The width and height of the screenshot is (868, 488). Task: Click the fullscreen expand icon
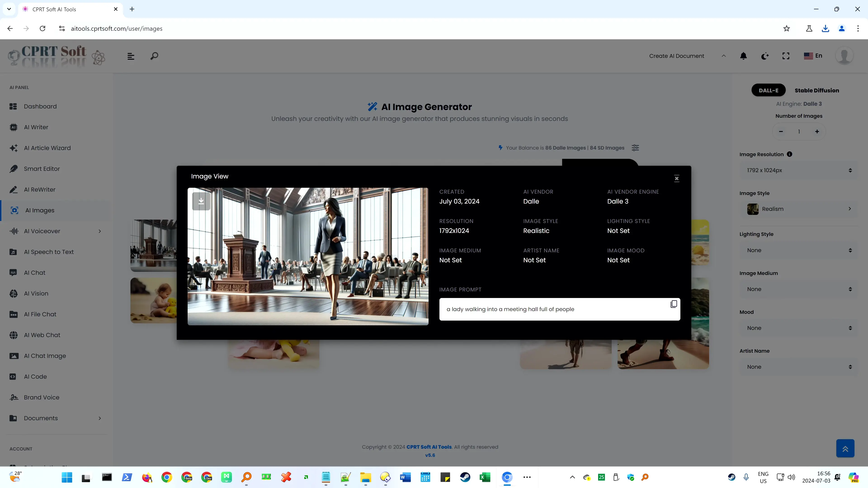point(786,56)
